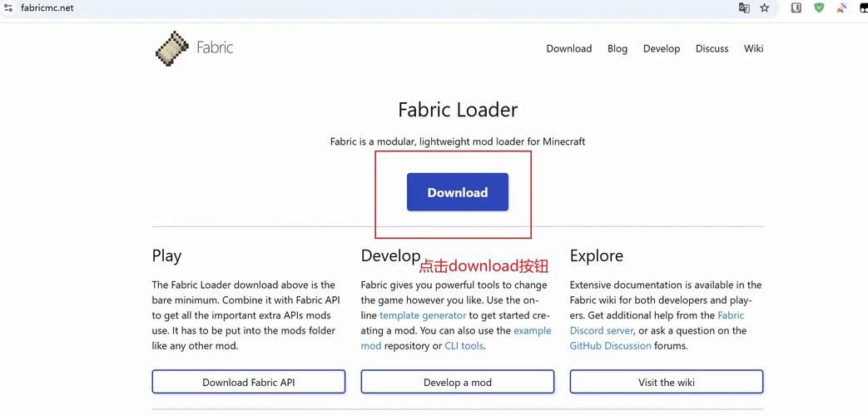Open the Wiki nav item
This screenshot has width=868, height=416.
click(x=753, y=49)
